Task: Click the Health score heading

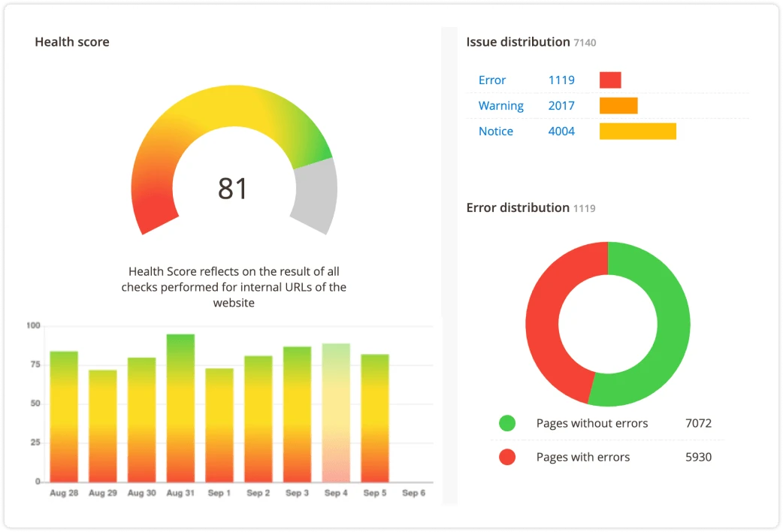Action: (72, 42)
